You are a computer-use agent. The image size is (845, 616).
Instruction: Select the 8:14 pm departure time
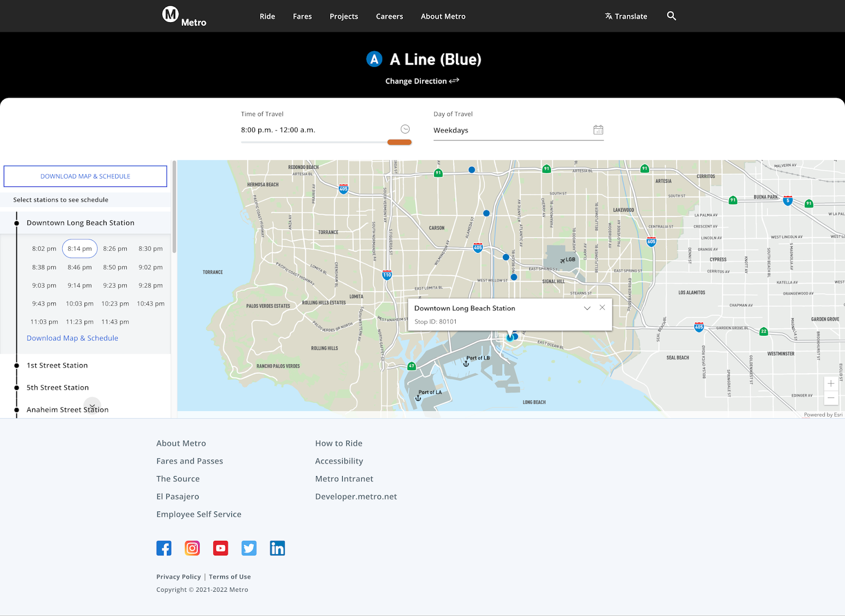pos(80,249)
